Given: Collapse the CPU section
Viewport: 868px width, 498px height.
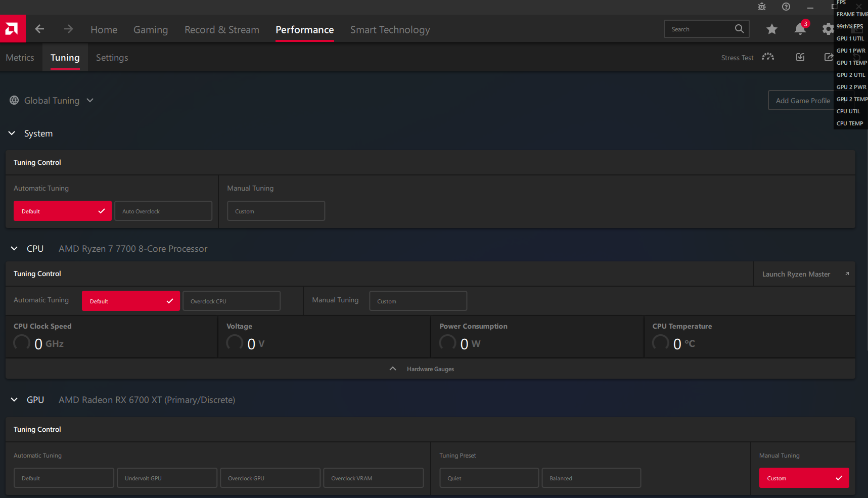Looking at the screenshot, I should click(x=14, y=248).
